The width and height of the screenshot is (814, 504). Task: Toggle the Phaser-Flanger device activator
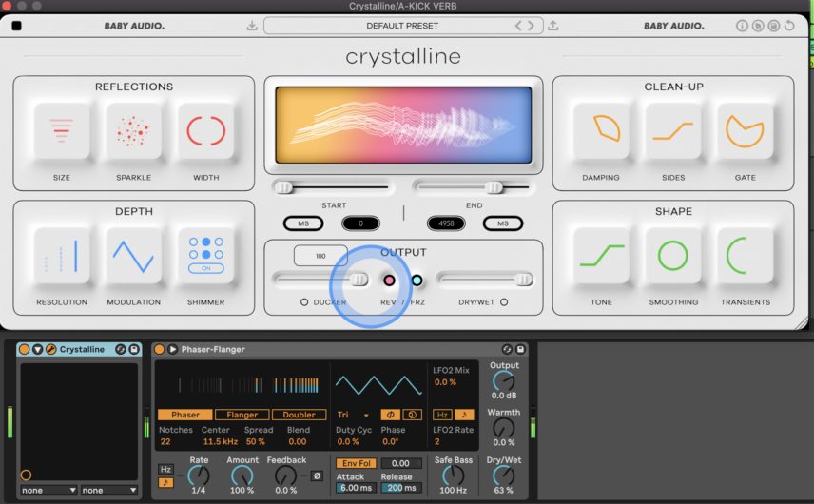click(x=160, y=349)
